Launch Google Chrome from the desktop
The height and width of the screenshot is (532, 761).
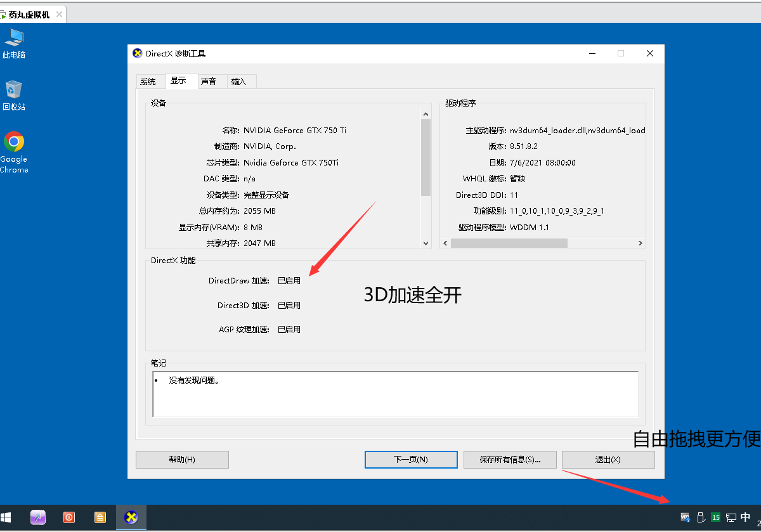pyautogui.click(x=14, y=152)
